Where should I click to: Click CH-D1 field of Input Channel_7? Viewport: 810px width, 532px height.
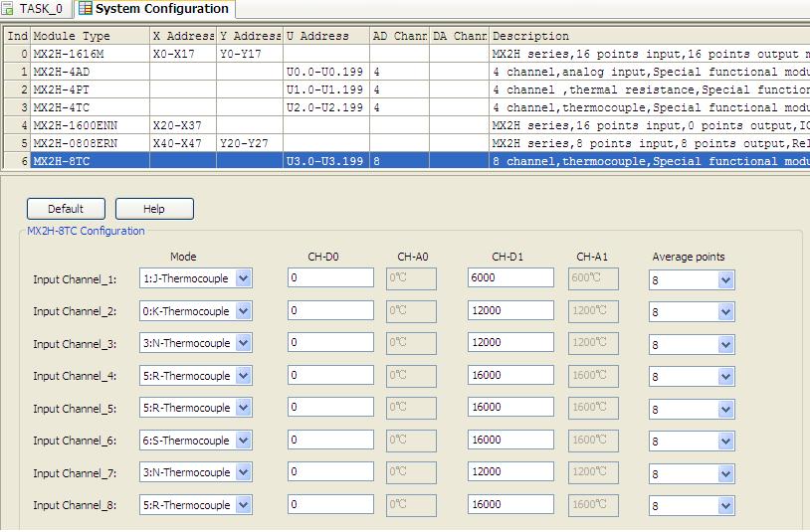point(510,471)
